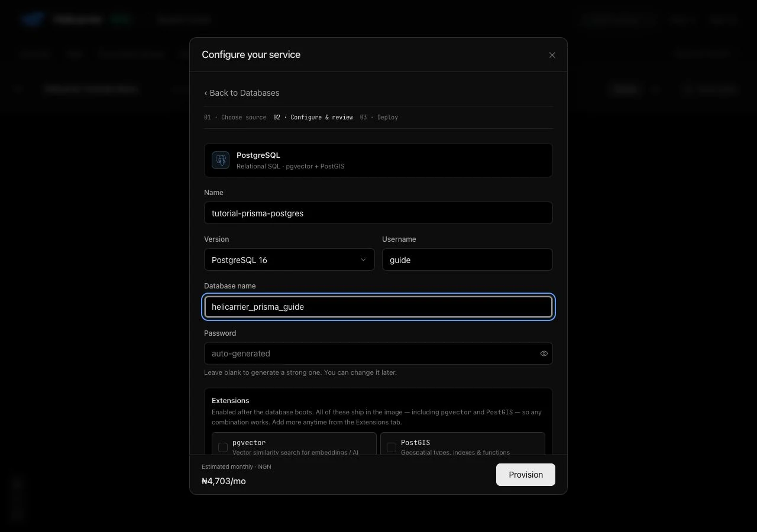Go back to Databases
757x532 pixels.
(x=242, y=93)
